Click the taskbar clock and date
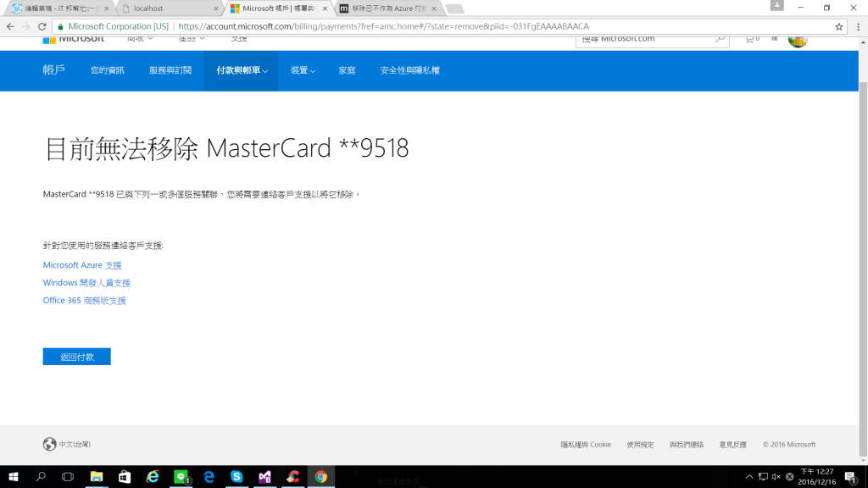Viewport: 868px width, 488px height. (x=817, y=476)
